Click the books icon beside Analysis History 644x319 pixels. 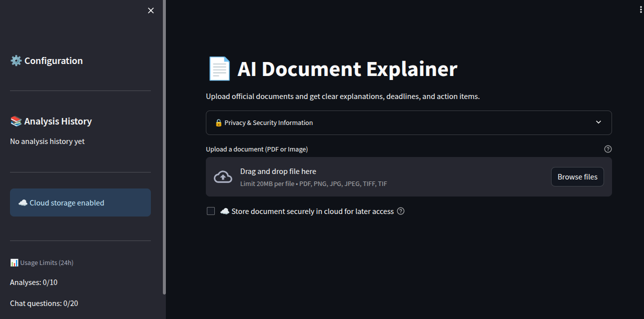tap(16, 121)
